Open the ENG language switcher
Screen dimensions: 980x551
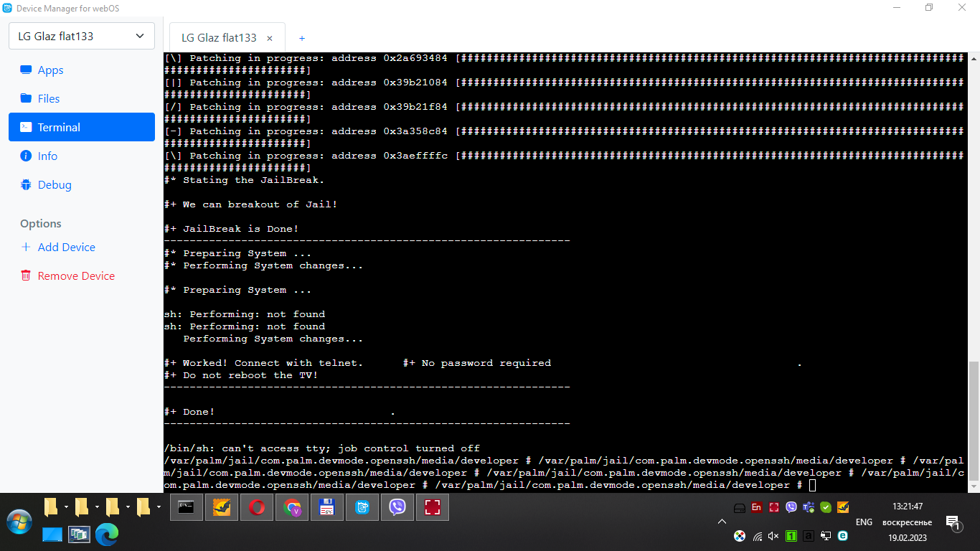coord(864,522)
